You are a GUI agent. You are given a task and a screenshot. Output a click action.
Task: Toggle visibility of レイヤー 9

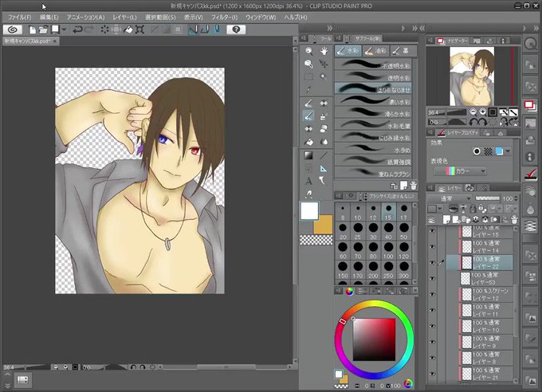(x=433, y=343)
